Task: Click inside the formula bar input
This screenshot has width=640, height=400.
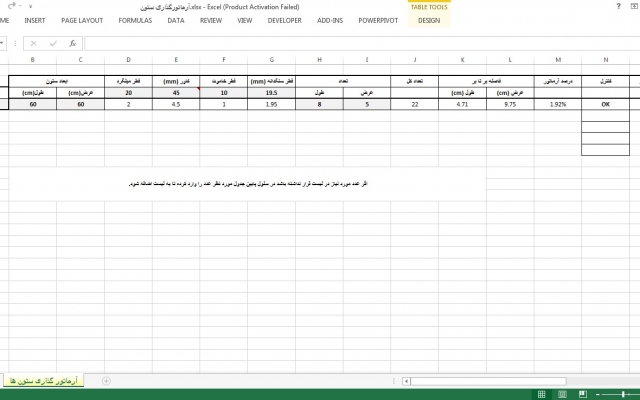Action: pyautogui.click(x=362, y=43)
